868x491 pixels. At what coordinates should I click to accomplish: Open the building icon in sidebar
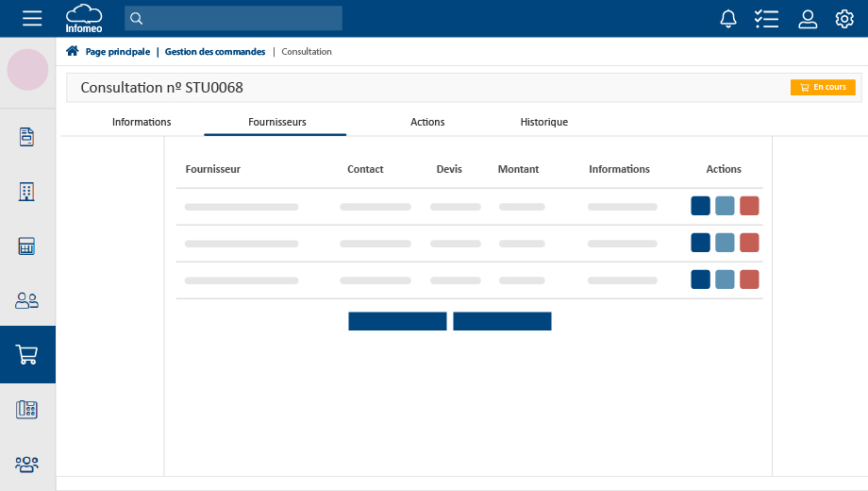click(x=27, y=192)
